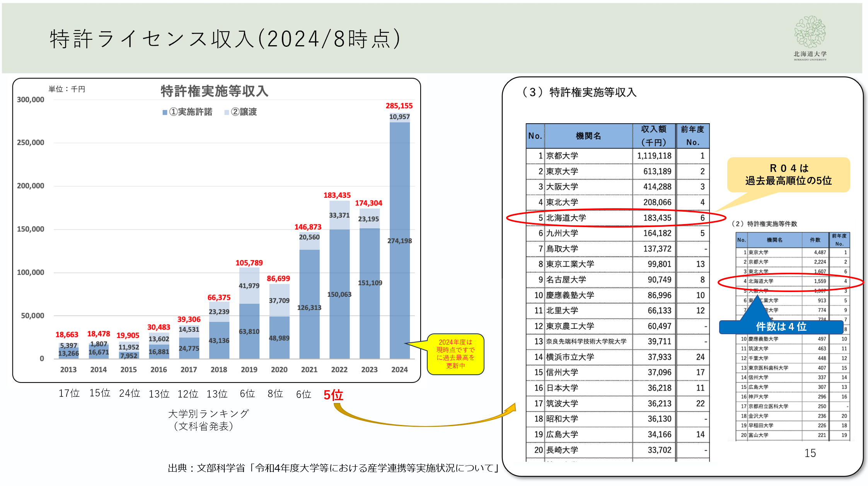
Task: Click 名古屋大学 in the income table
Action: [566, 280]
